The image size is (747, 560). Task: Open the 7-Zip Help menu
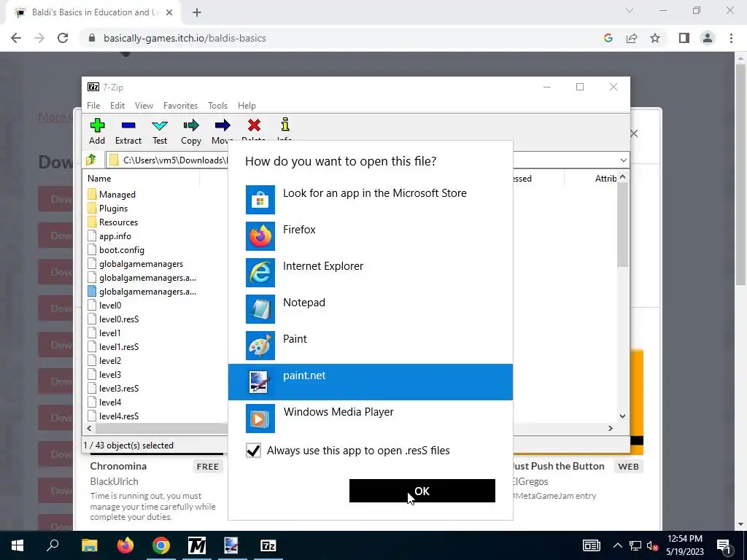[x=247, y=106]
